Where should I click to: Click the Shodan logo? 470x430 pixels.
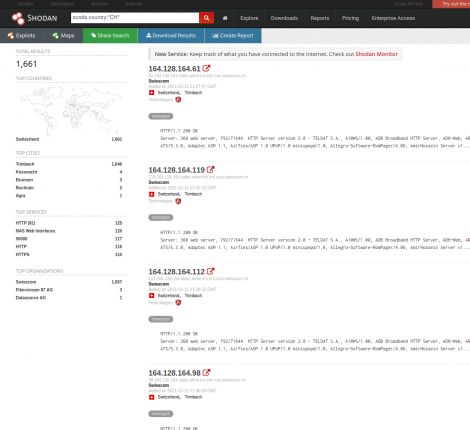click(x=34, y=18)
